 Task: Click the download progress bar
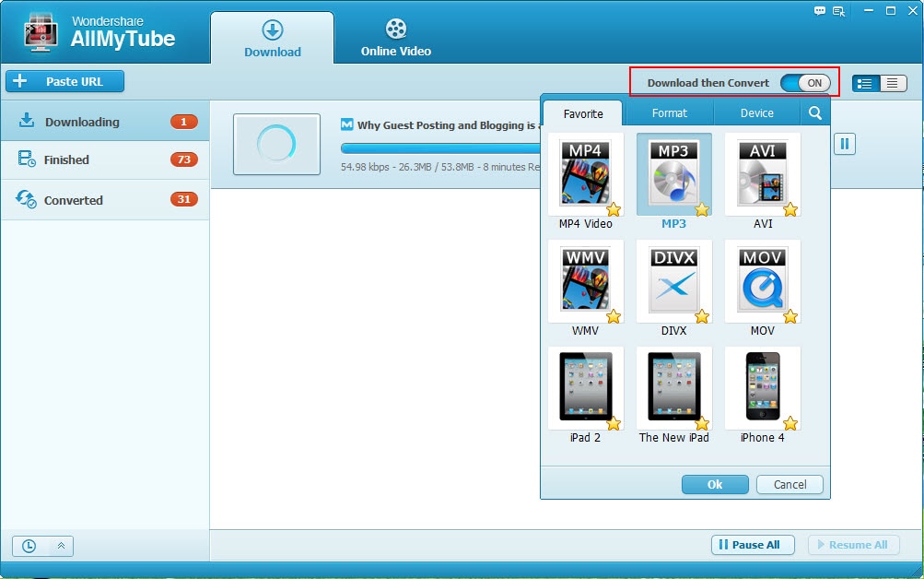coord(440,148)
